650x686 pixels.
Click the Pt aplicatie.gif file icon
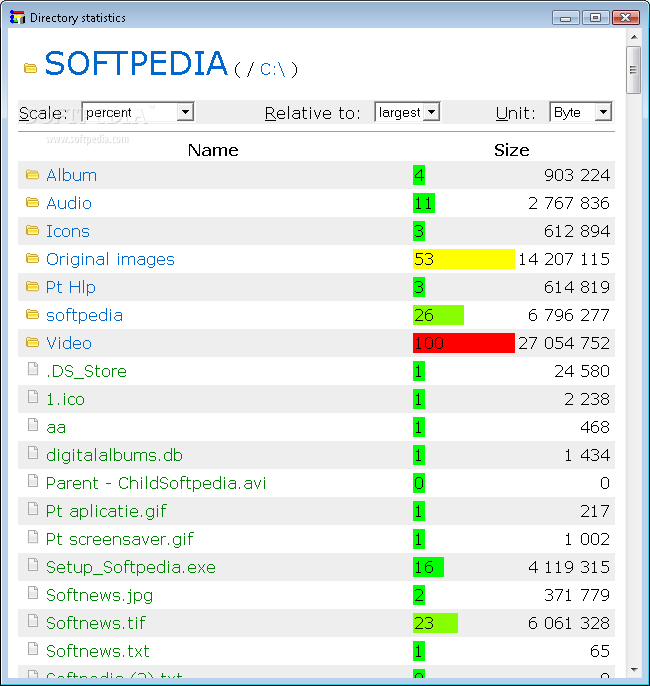(x=33, y=509)
